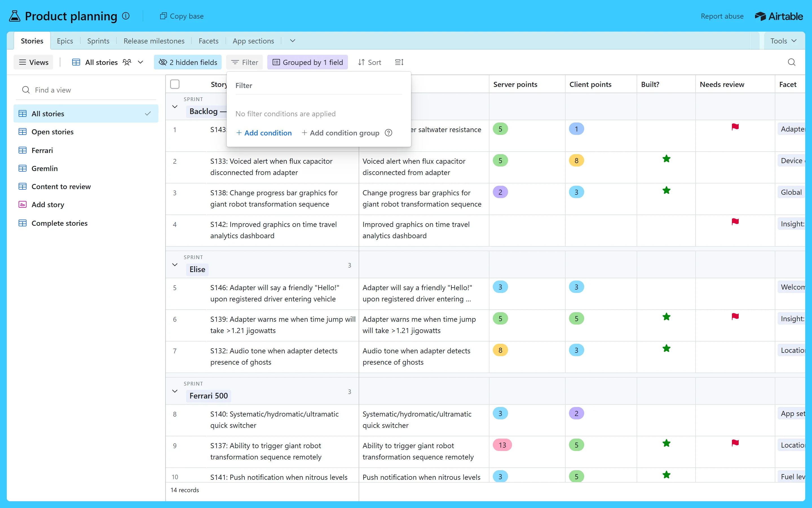Switch to the Epics tab

tap(65, 41)
